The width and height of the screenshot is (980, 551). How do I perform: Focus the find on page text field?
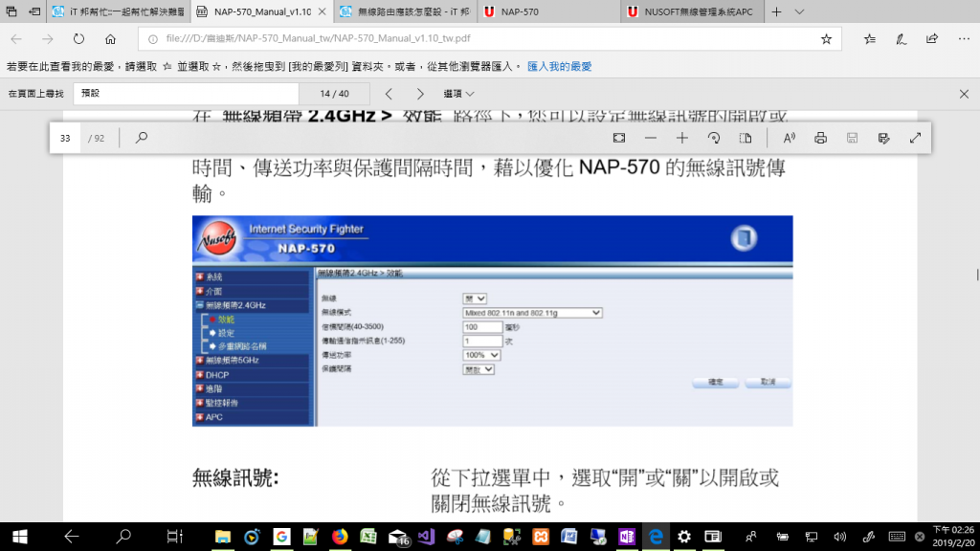click(x=187, y=94)
